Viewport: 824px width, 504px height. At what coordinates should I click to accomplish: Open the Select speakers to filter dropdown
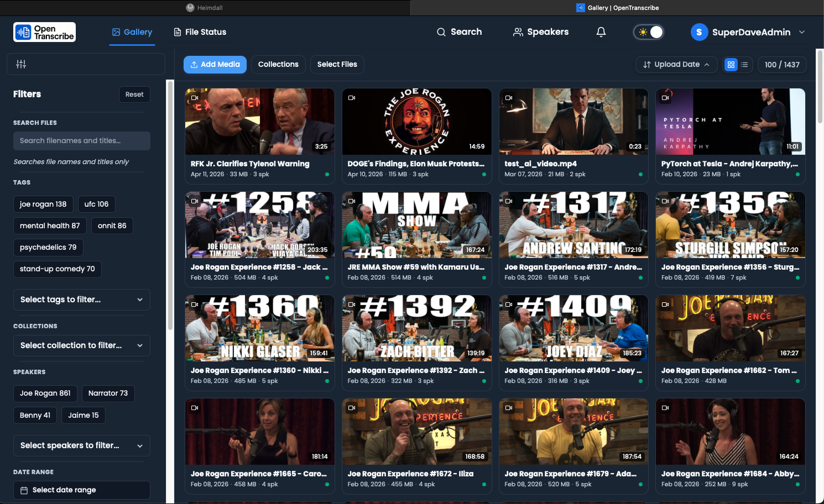point(82,445)
